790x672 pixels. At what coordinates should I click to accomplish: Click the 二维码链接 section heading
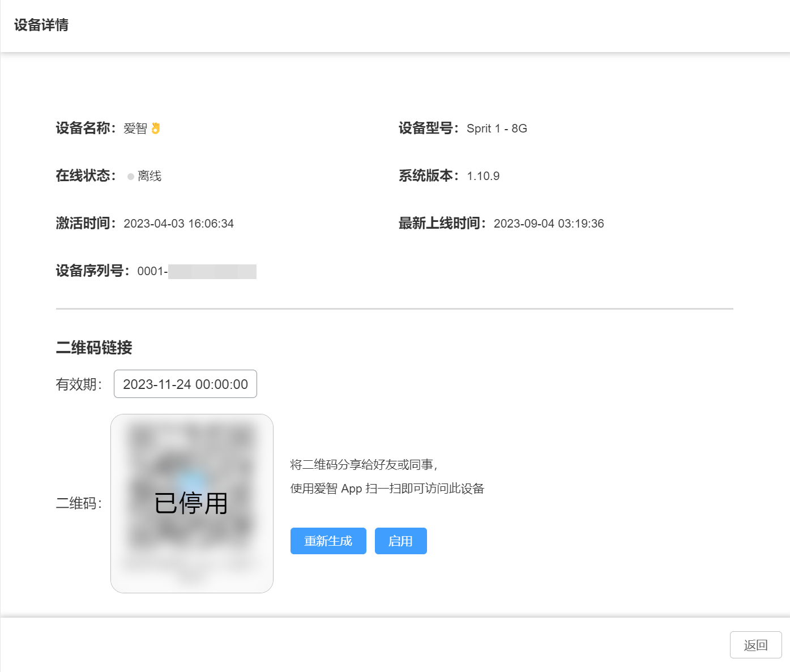(x=95, y=348)
